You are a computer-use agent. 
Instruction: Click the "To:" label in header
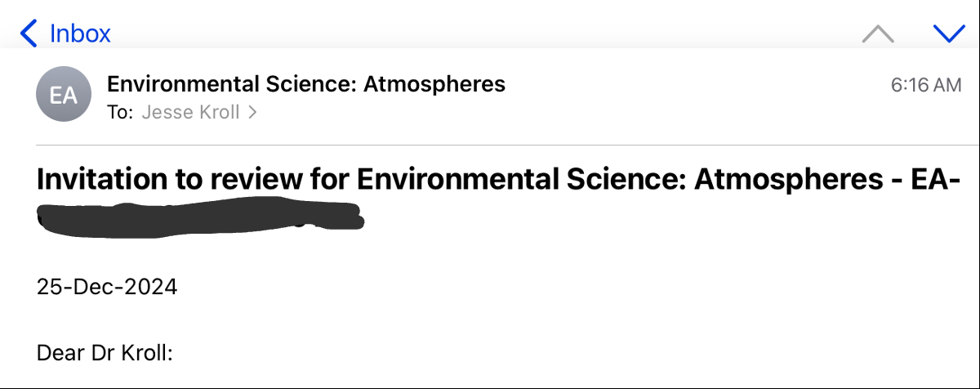tap(120, 113)
